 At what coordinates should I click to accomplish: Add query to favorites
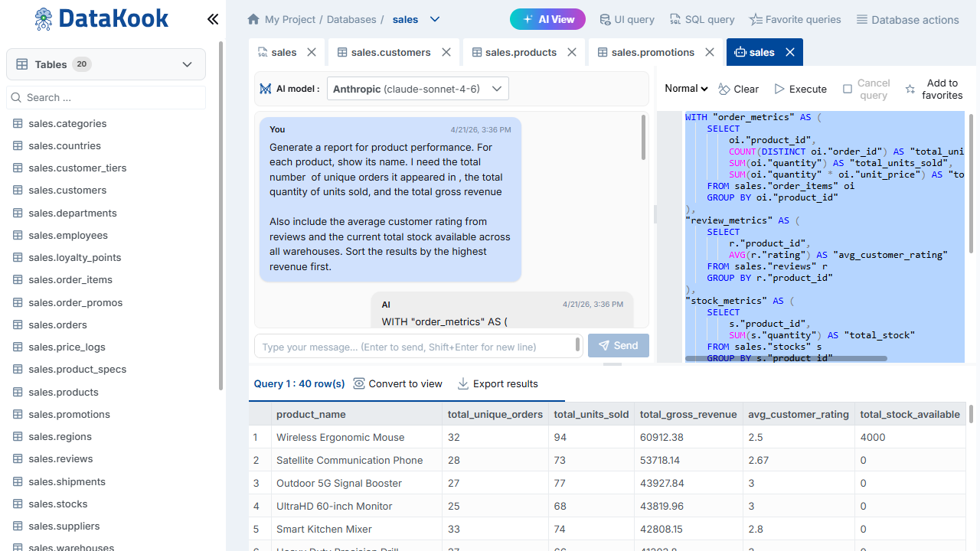tap(933, 89)
